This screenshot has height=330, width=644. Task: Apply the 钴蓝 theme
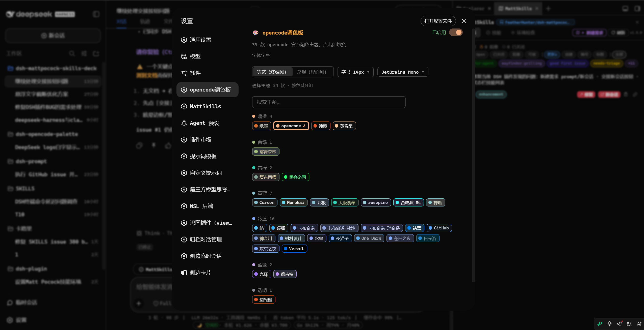point(415,228)
